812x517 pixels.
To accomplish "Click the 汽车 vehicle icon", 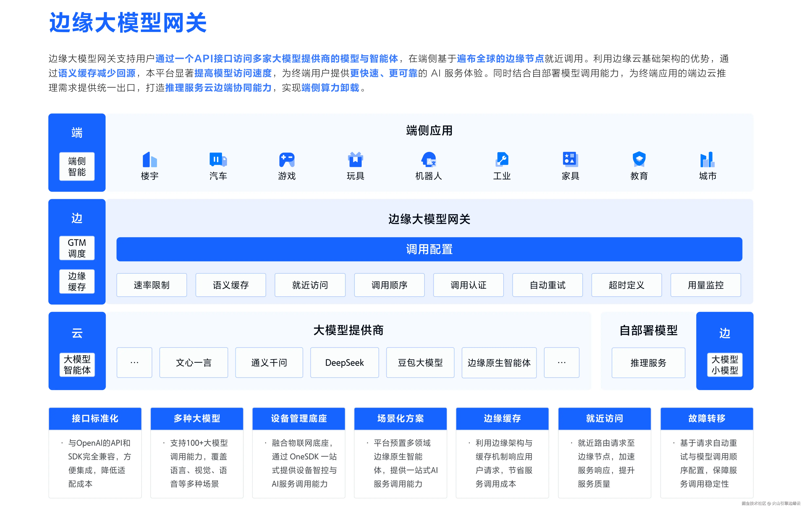I will point(218,160).
